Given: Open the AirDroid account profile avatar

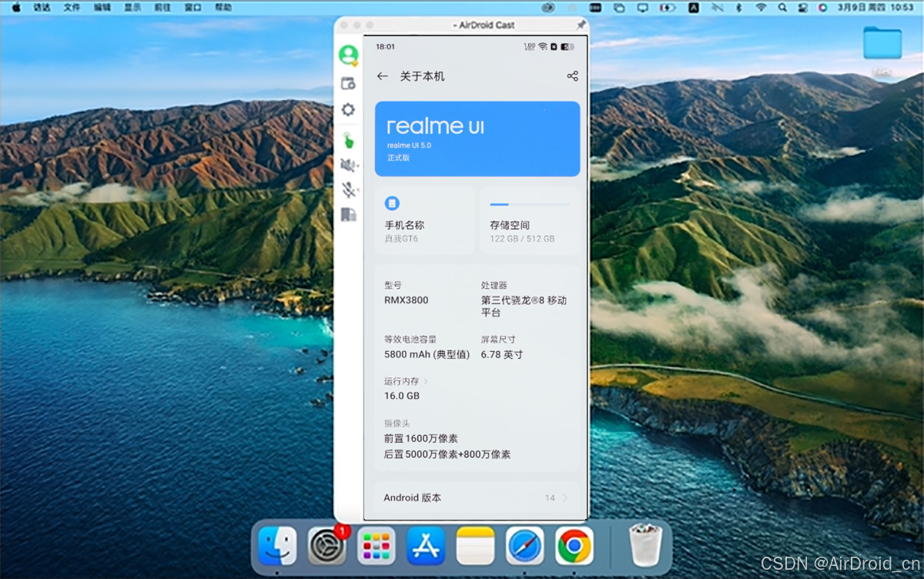Looking at the screenshot, I should pos(348,55).
